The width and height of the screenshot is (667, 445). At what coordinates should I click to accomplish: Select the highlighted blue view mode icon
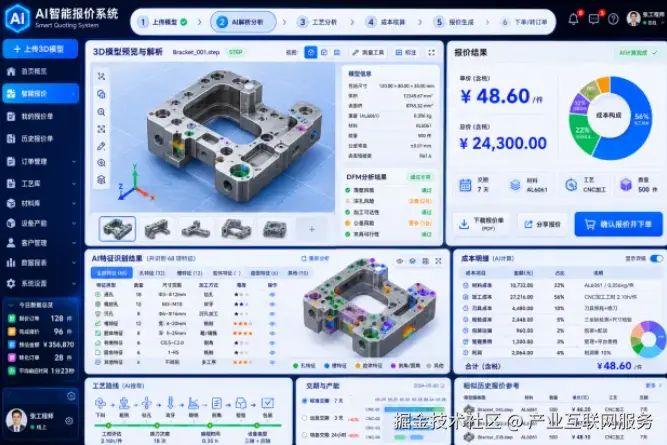[311, 52]
